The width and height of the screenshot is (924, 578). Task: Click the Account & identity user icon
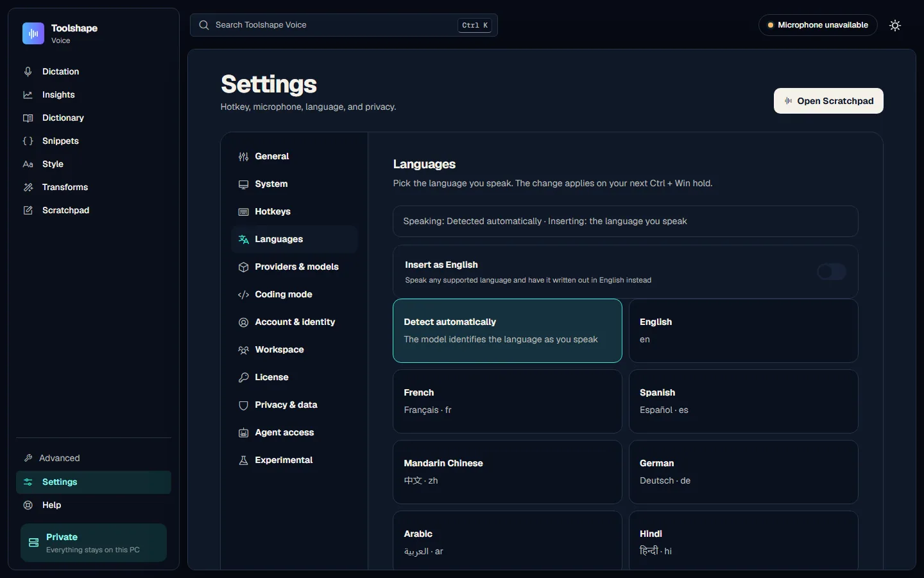[243, 322]
